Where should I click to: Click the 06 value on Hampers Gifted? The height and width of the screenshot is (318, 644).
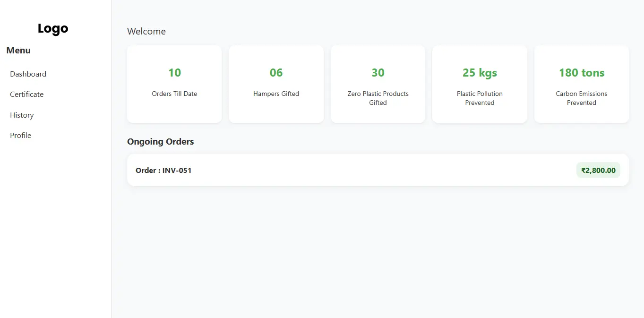[276, 73]
